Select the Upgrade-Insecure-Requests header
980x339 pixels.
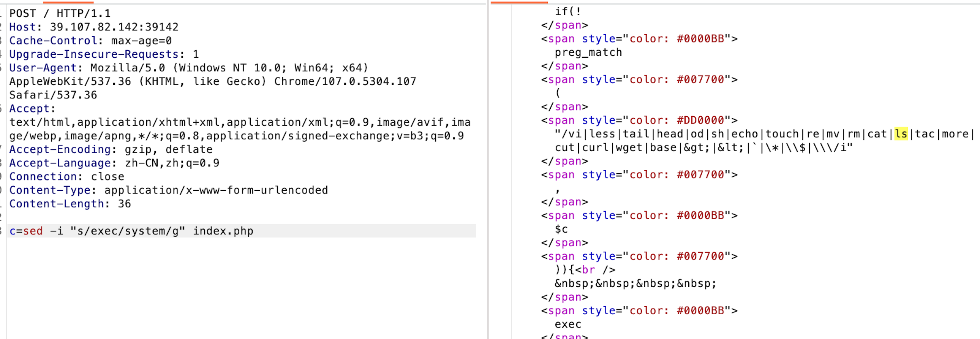[104, 54]
